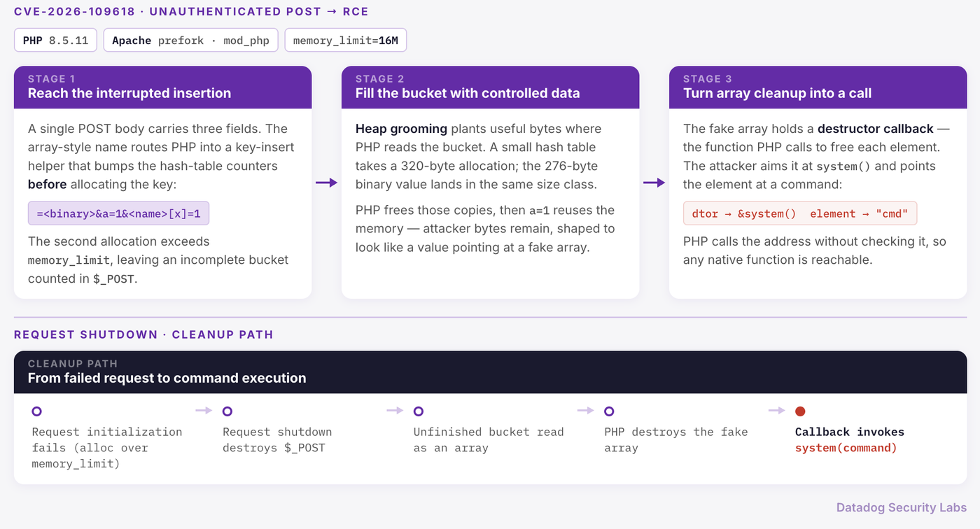
Task: Click the bold 'Callback invokes' step text
Action: [850, 432]
